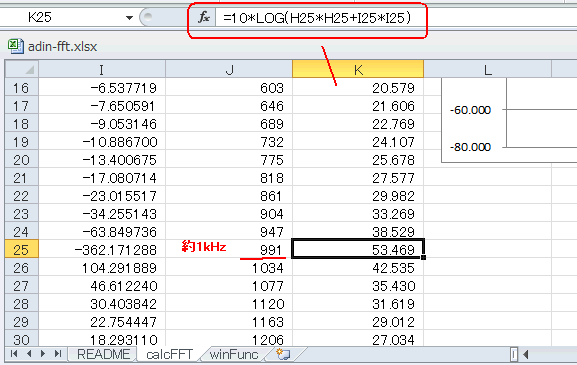The height and width of the screenshot is (365, 577).
Task: Select the calcFFT sheet tab
Action: [169, 354]
